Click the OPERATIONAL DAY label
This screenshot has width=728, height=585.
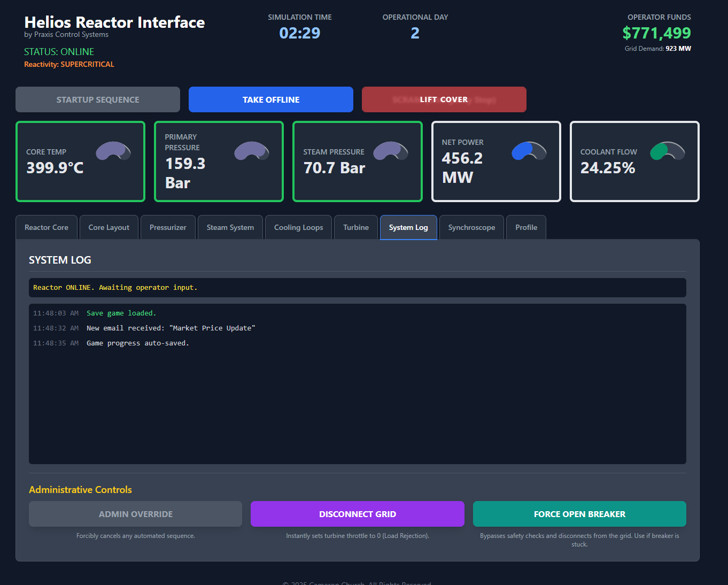pos(415,17)
